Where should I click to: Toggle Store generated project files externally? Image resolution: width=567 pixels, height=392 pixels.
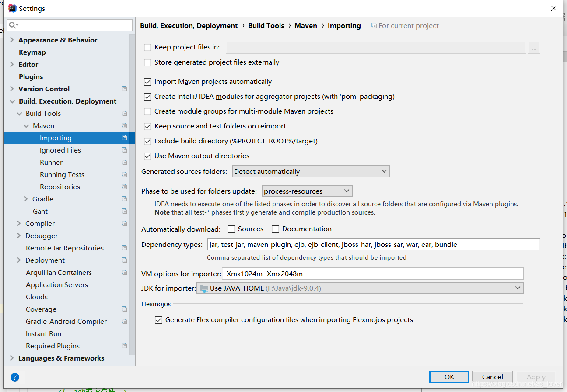coord(148,62)
